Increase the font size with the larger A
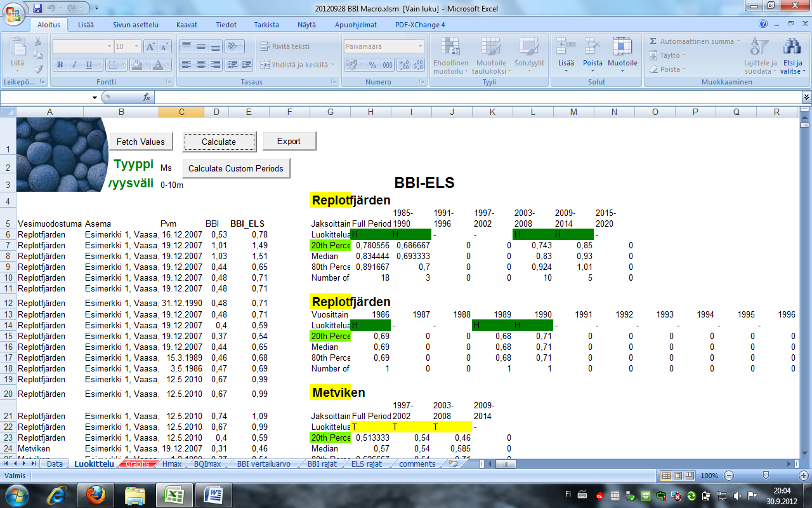The image size is (812, 508). click(150, 46)
